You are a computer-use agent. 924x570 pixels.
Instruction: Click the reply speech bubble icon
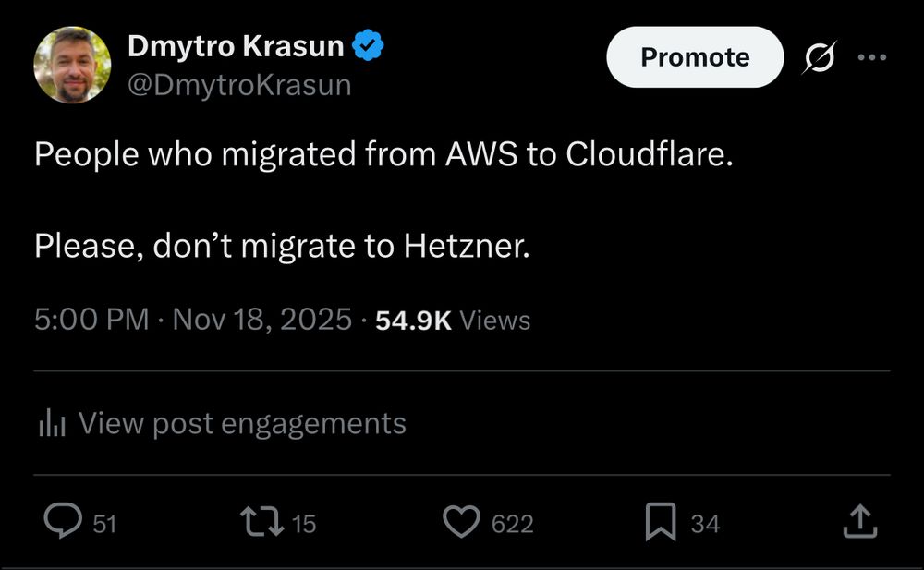63,523
